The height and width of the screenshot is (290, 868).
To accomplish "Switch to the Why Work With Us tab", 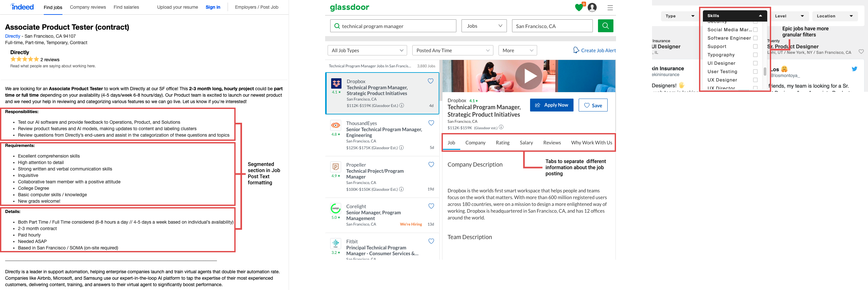I will pyautogui.click(x=591, y=143).
